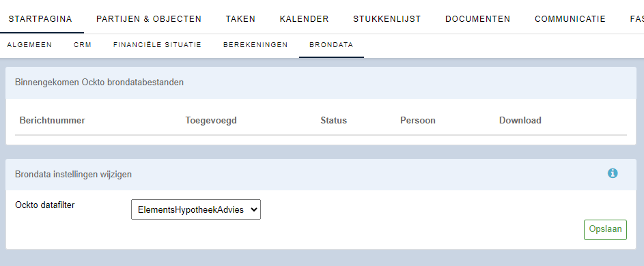Click the Toegevoegd column header

tap(211, 120)
